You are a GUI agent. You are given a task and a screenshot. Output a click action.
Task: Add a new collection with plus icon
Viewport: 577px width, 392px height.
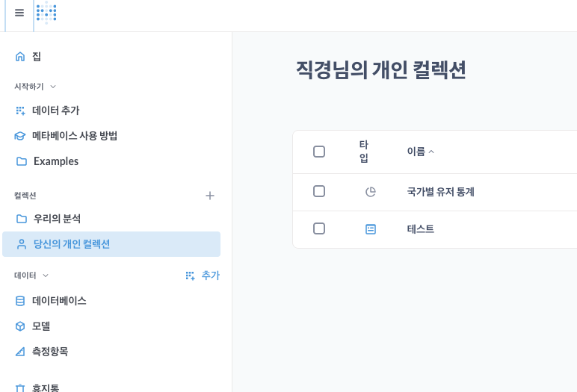click(x=210, y=196)
